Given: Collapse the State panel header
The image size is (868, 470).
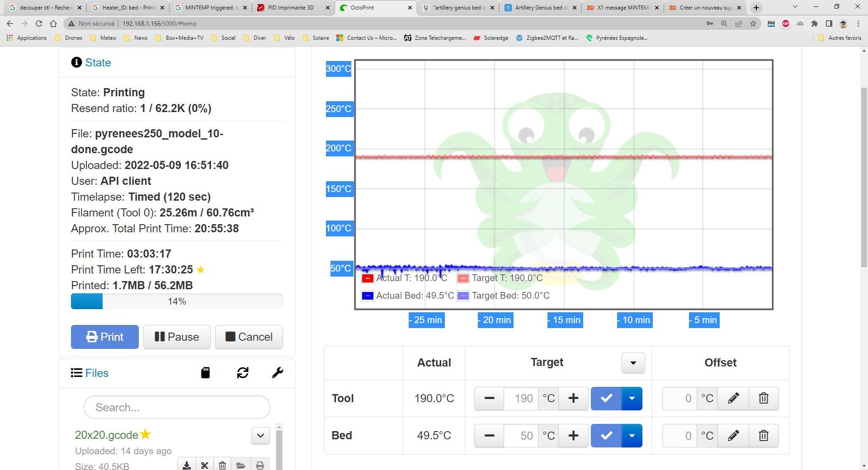Looking at the screenshot, I should click(x=98, y=62).
